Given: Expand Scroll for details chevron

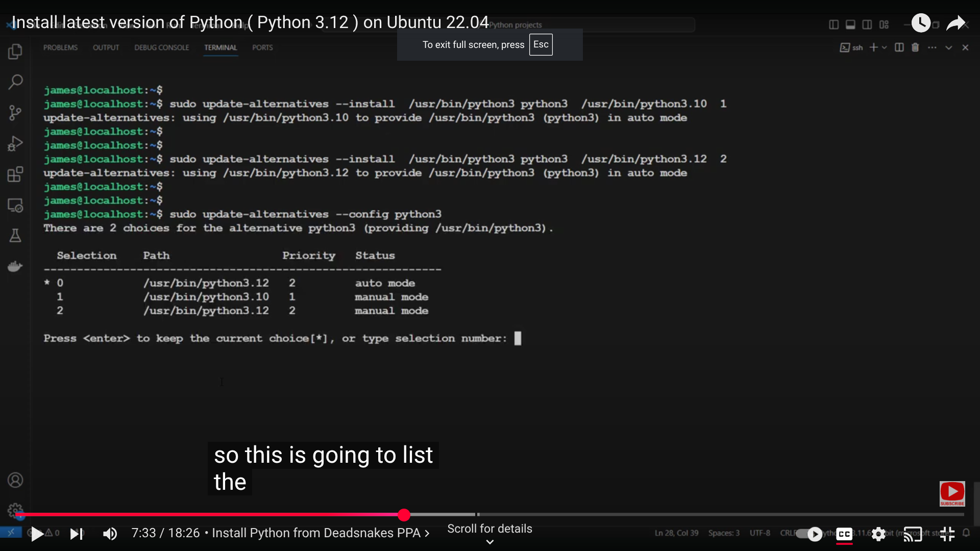Looking at the screenshot, I should click(489, 542).
